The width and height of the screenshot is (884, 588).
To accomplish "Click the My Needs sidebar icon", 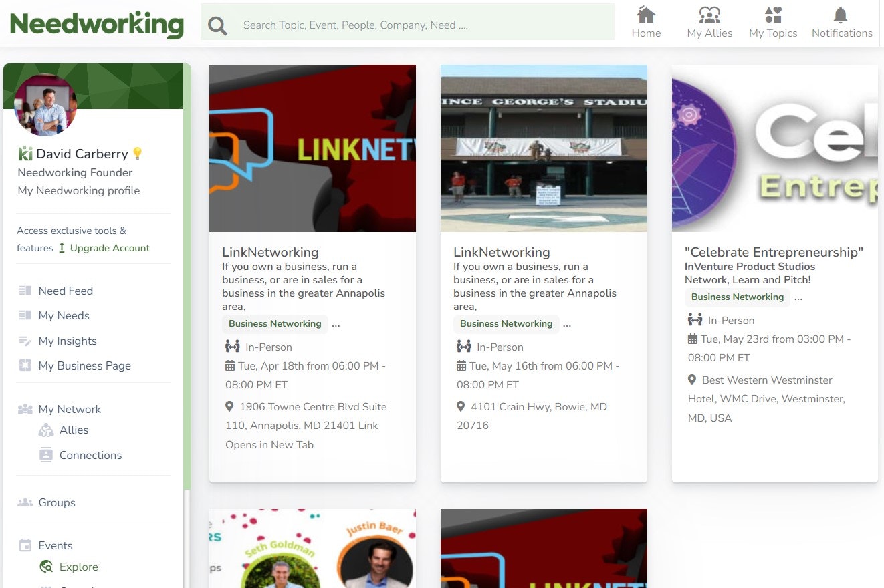I will pyautogui.click(x=25, y=315).
